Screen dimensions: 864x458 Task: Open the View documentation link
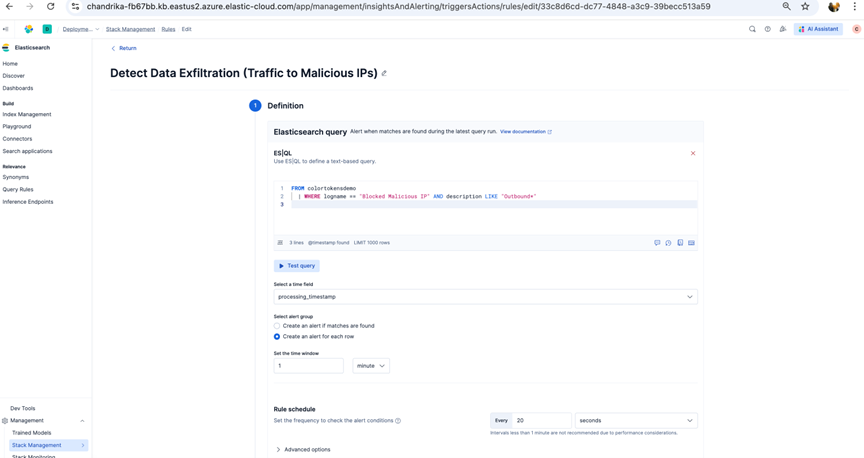(526, 132)
